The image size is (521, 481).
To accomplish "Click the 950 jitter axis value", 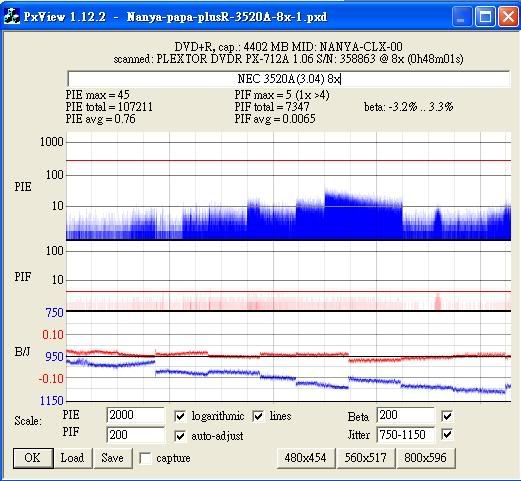I will (55, 357).
